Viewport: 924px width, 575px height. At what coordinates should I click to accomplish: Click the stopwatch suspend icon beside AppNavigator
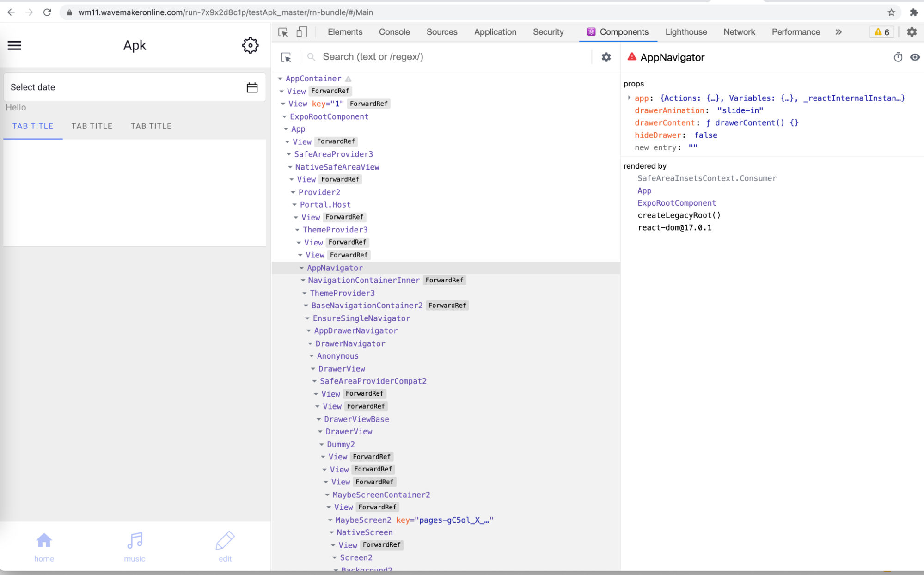point(898,57)
